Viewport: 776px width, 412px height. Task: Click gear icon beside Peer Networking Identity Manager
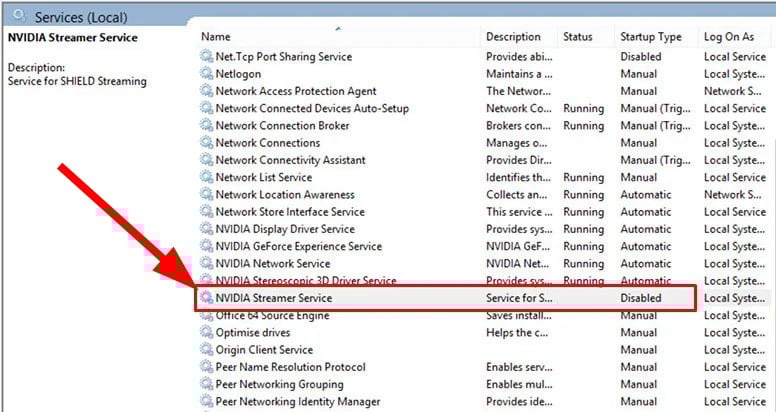[206, 401]
